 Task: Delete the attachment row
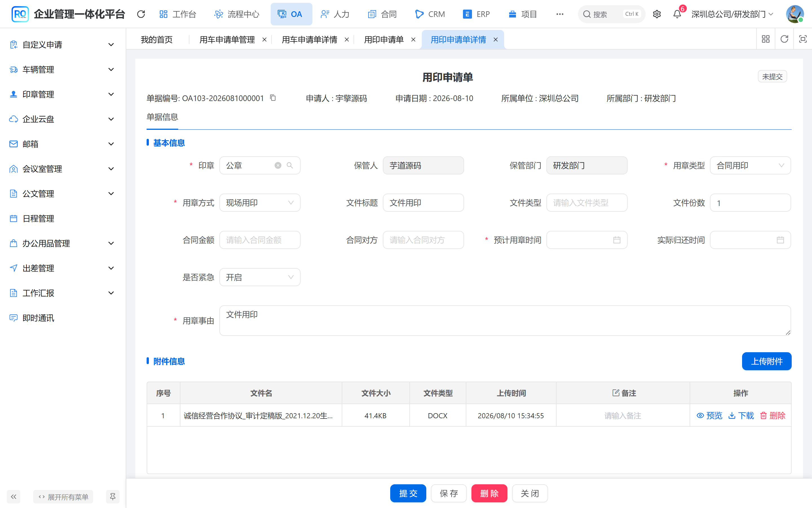click(773, 416)
